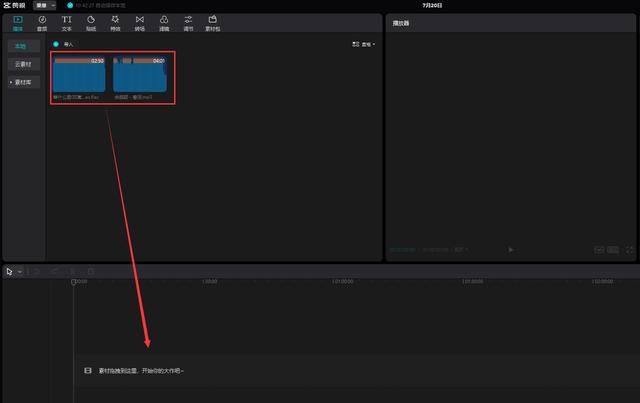The width and height of the screenshot is (640, 403).
Task: Click the file name under the first clip
Action: [x=76, y=97]
